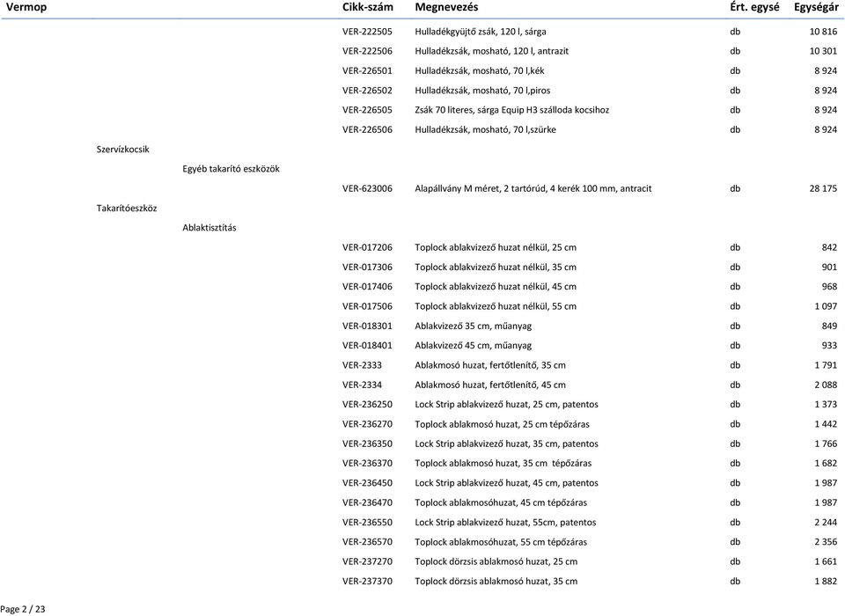Select "Lock Strip ablakvizező huzat, 55cm, patentos"
845x616 pixels.
click(x=505, y=522)
